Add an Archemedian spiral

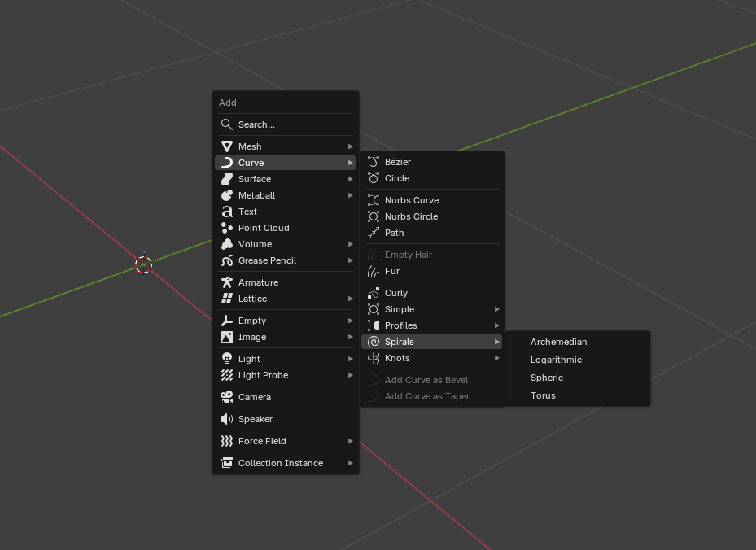pyautogui.click(x=558, y=342)
